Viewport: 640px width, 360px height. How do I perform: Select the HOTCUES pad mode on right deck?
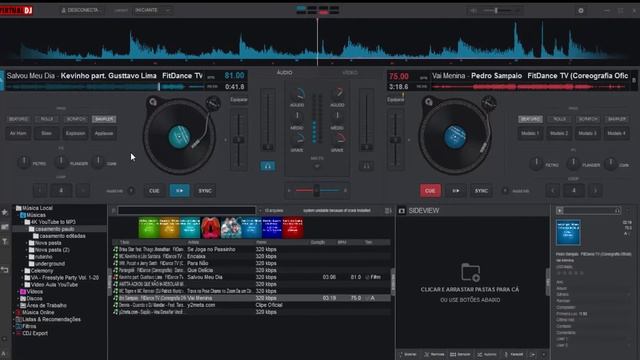pos(531,119)
